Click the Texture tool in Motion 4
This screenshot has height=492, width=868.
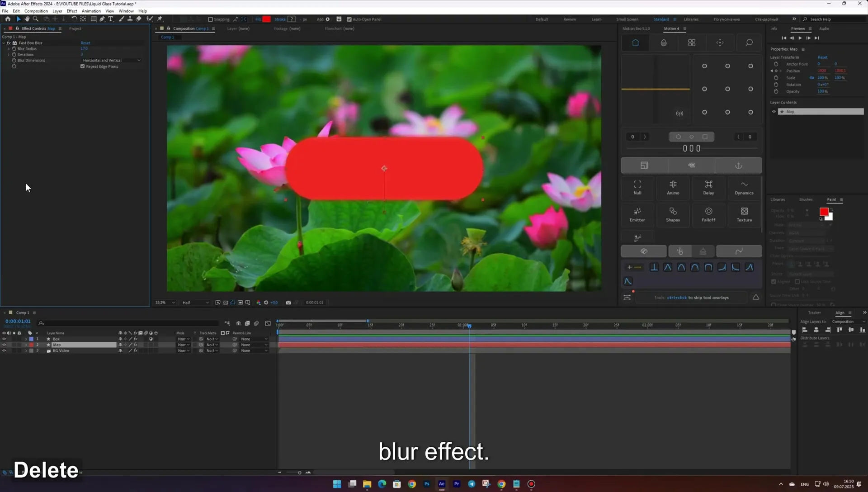click(744, 214)
